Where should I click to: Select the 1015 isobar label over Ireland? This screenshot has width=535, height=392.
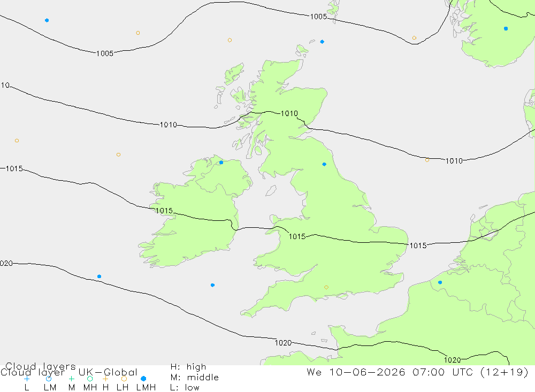(x=164, y=211)
